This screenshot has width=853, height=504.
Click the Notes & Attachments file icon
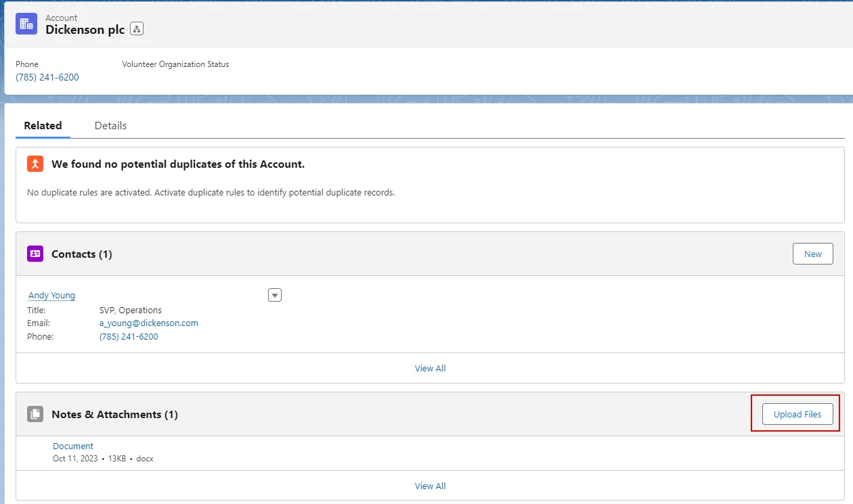pos(35,413)
